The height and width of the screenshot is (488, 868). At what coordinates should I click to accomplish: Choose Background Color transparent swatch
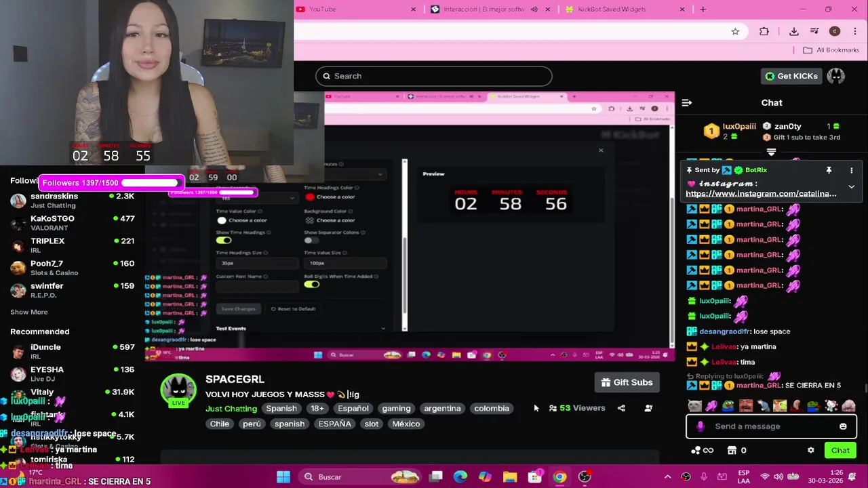tap(310, 220)
